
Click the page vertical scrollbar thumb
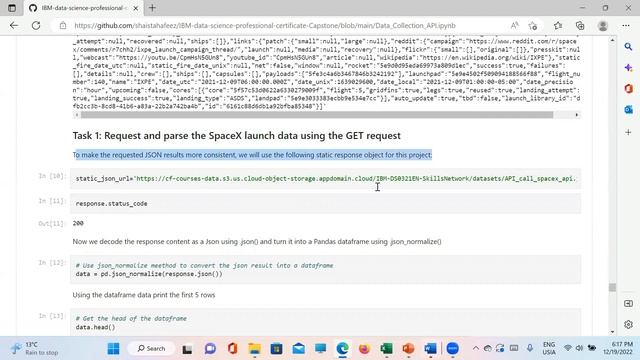tap(612, 287)
